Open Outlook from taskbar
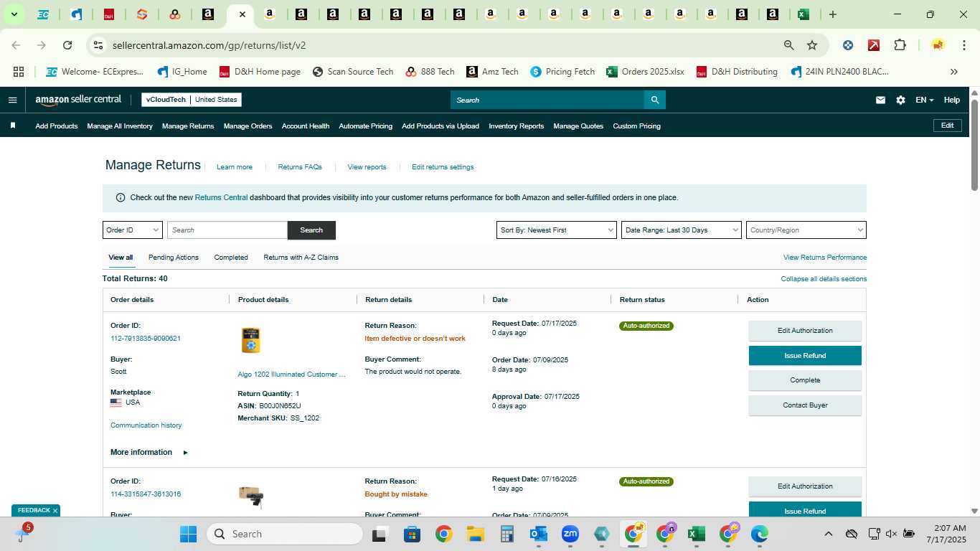 click(x=539, y=534)
